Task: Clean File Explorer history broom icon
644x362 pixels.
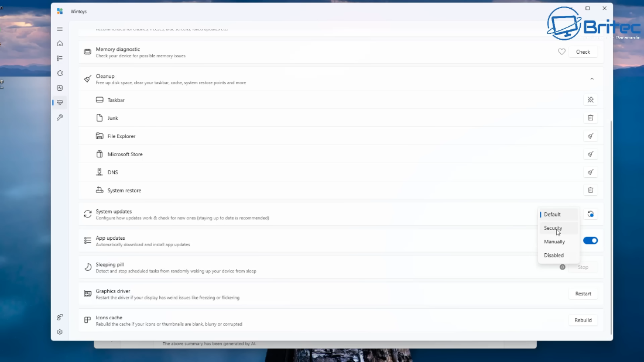Action: click(590, 136)
